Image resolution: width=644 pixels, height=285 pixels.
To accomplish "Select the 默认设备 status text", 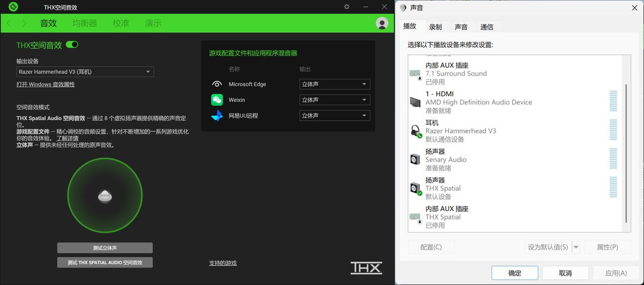I will (x=438, y=197).
